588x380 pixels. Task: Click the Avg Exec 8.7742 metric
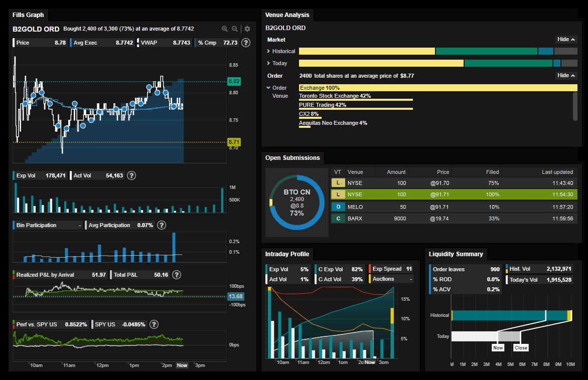point(102,43)
